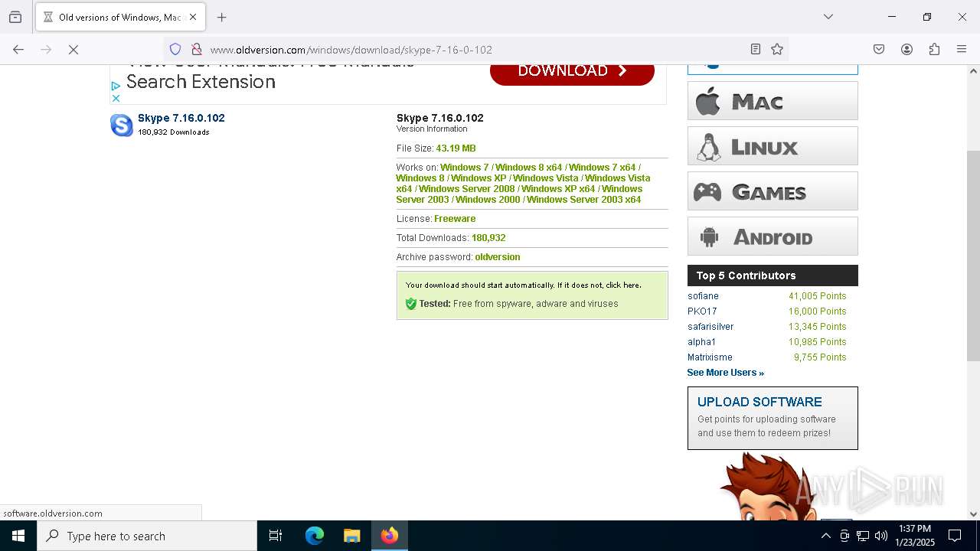980x551 pixels.
Task: Open contributor sofiane profile
Action: pos(703,296)
